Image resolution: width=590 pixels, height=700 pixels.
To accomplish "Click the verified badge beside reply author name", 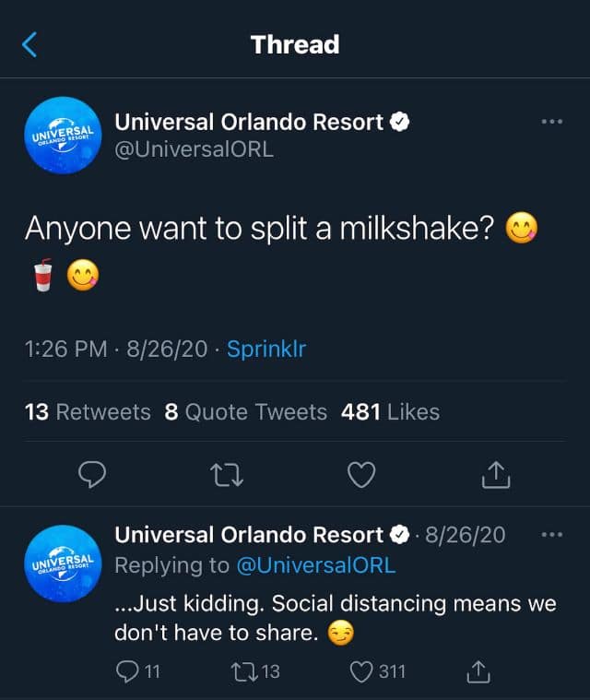I will [400, 535].
